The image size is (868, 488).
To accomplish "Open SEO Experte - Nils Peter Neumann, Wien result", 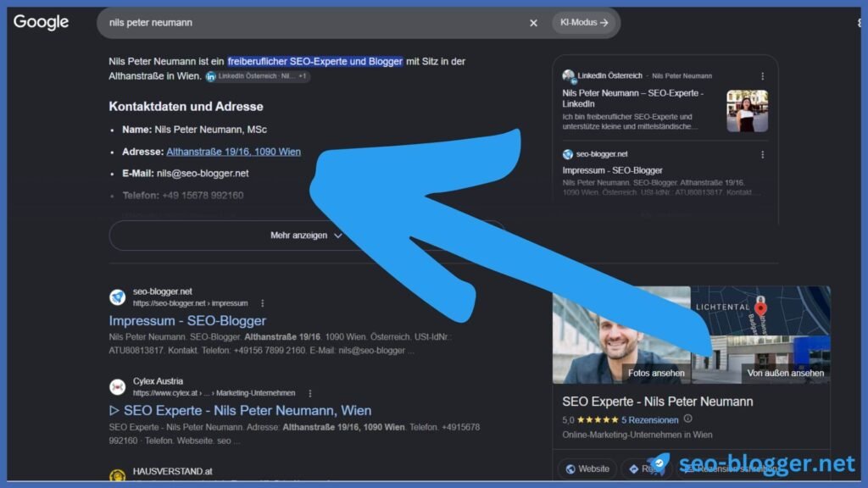I will tap(240, 411).
